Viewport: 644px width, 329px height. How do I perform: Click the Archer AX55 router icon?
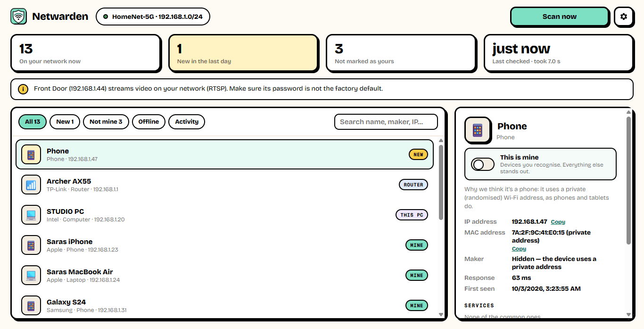tap(31, 185)
